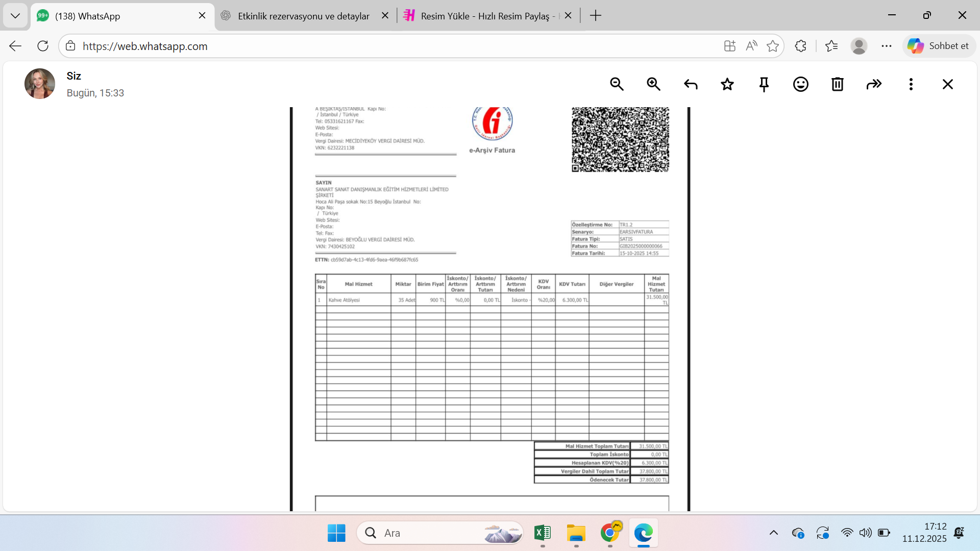Click the message time Bugün, 15:33
The width and height of the screenshot is (980, 551).
(x=95, y=93)
